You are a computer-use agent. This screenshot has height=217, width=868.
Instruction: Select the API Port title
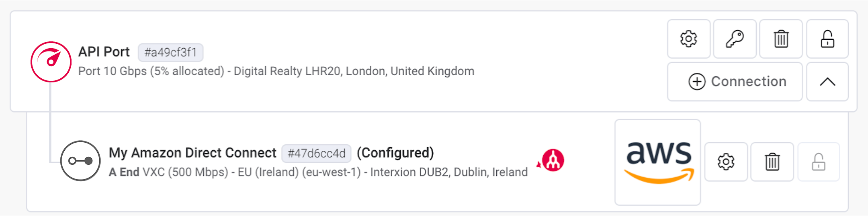click(104, 52)
